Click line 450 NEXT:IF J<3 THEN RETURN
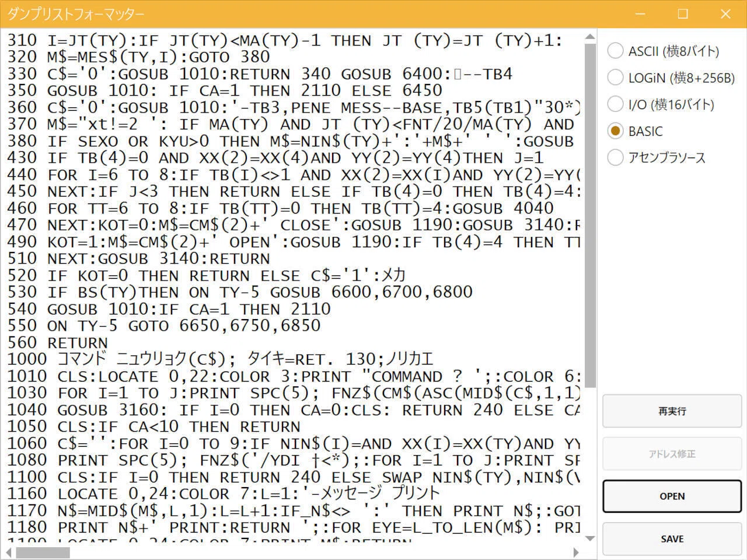 (294, 191)
